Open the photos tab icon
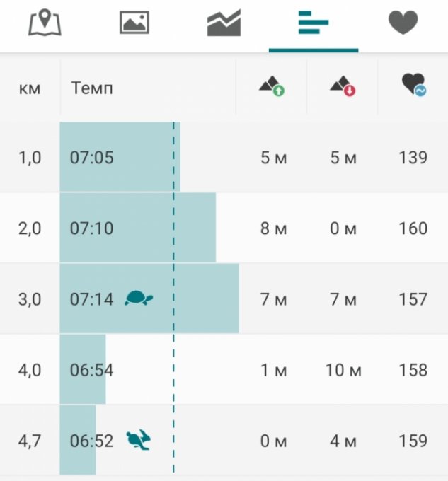Viewport: 448px width, 481px height. (134, 23)
